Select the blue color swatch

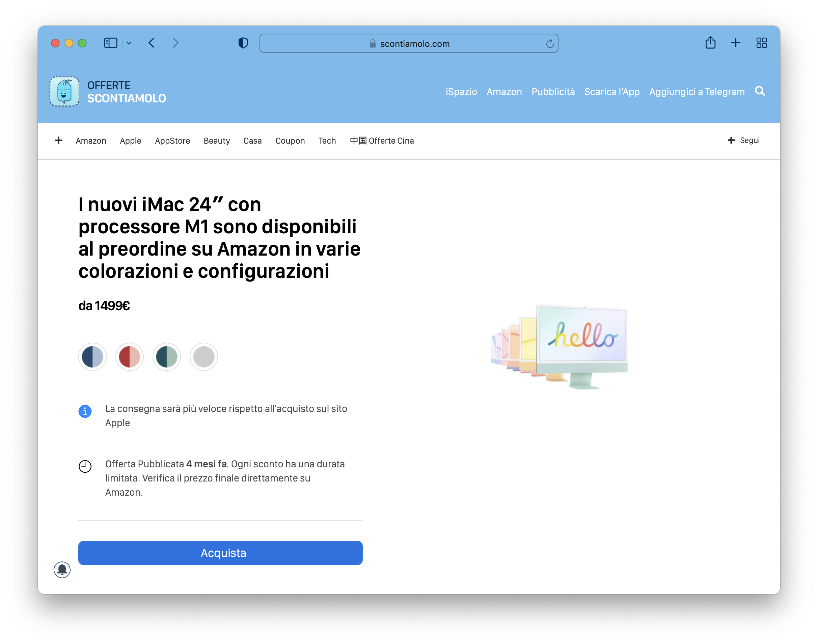92,357
